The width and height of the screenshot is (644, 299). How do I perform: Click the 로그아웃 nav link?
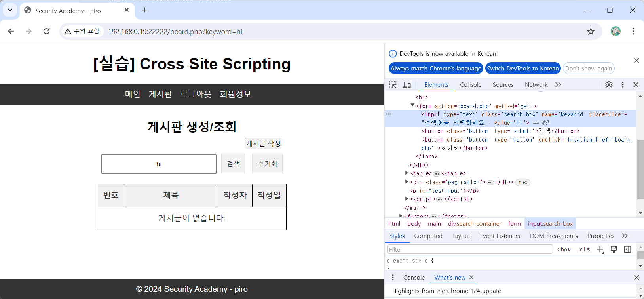(196, 94)
